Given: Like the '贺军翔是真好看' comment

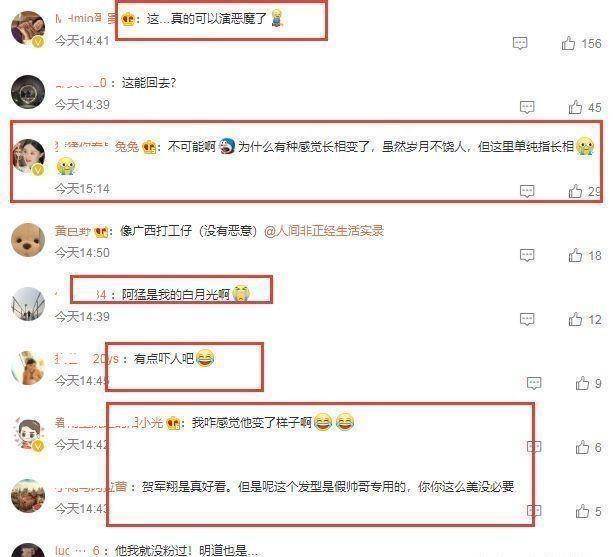Looking at the screenshot, I should 582,511.
